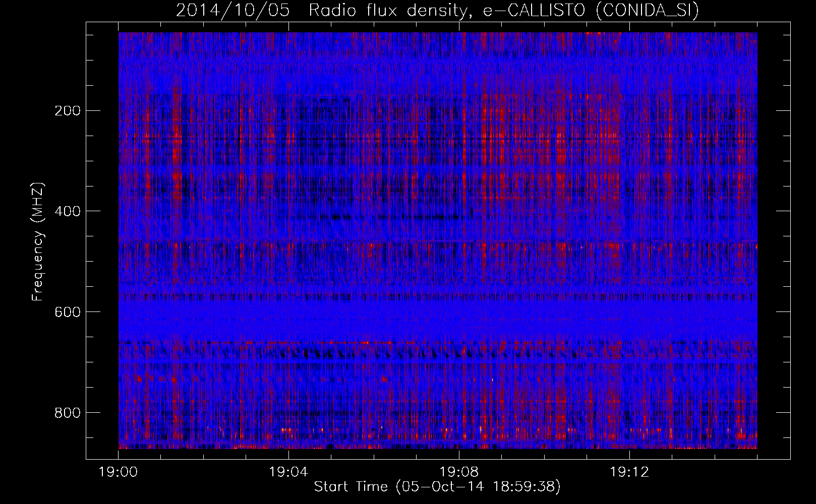Click the 'Start Time (05-Oct-14 18:59:38)' label
Screen dimensions: 816x504
tap(437, 487)
